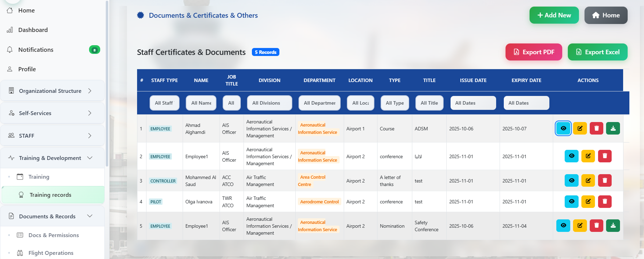View Olga Ivanova's record details
644x259 pixels.
pos(571,201)
